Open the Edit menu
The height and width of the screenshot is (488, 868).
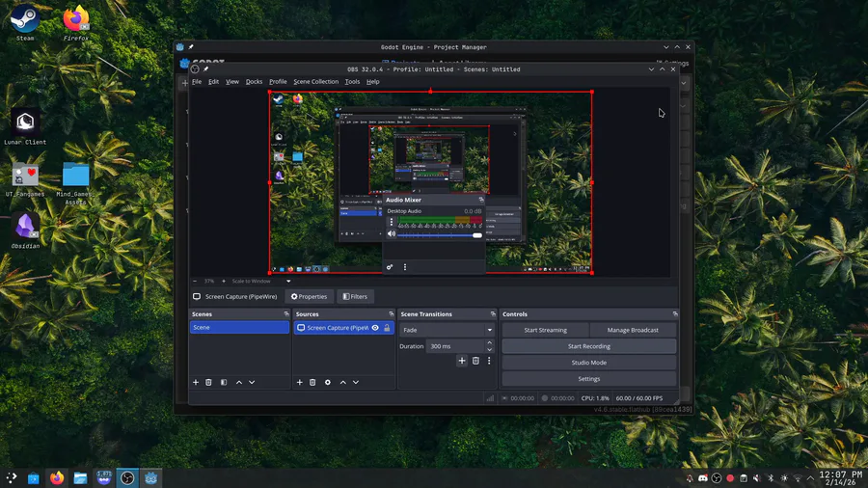click(x=214, y=81)
